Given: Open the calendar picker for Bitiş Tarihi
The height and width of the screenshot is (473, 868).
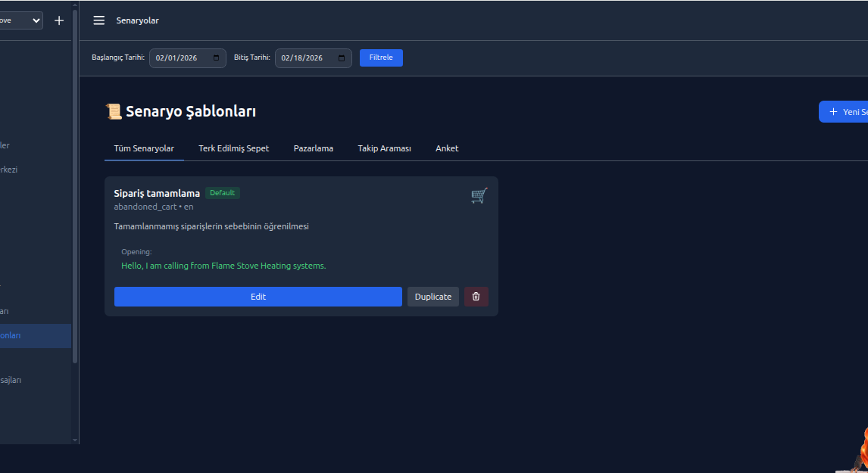Looking at the screenshot, I should 342,58.
